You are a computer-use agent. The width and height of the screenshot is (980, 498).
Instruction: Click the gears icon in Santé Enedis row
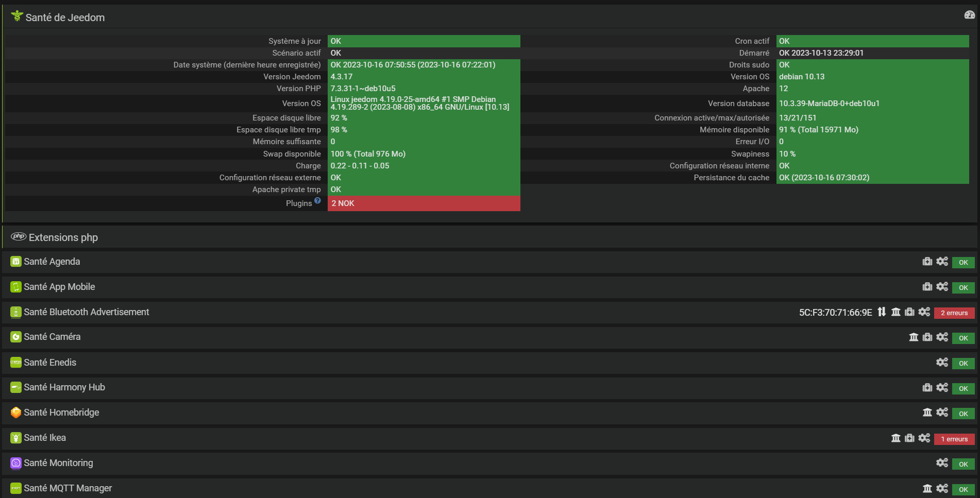[942, 363]
